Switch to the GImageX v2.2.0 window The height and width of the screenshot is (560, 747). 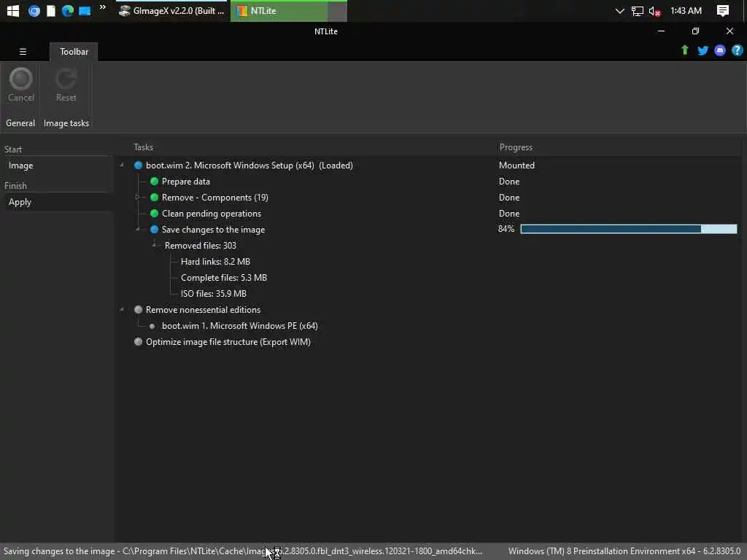click(x=171, y=10)
